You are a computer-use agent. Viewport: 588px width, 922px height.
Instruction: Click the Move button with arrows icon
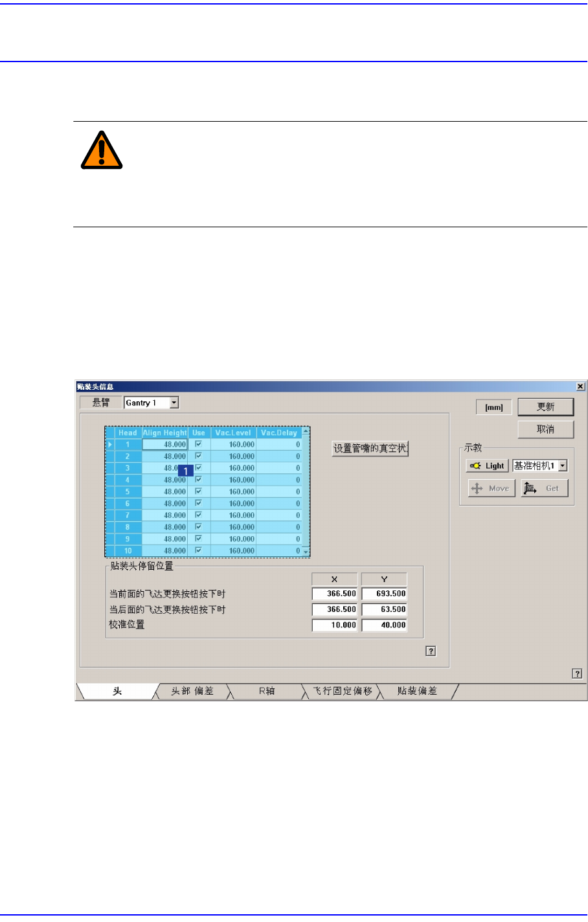[x=492, y=488]
